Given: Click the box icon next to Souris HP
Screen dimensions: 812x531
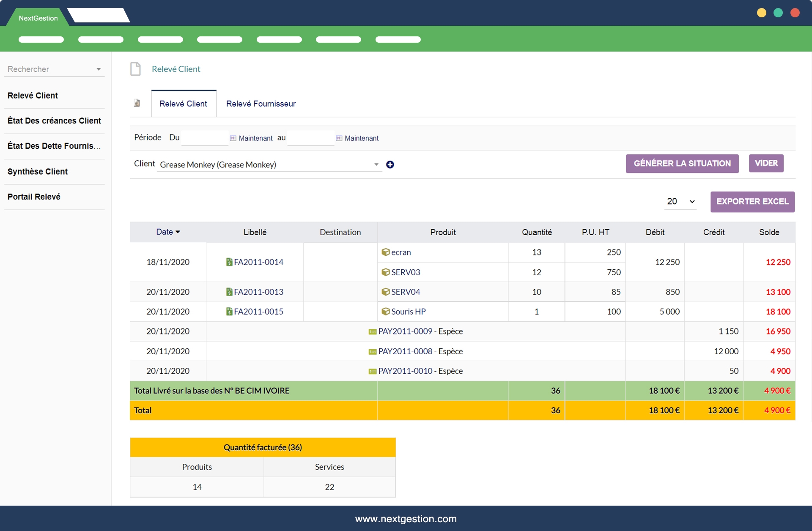Looking at the screenshot, I should click(385, 312).
